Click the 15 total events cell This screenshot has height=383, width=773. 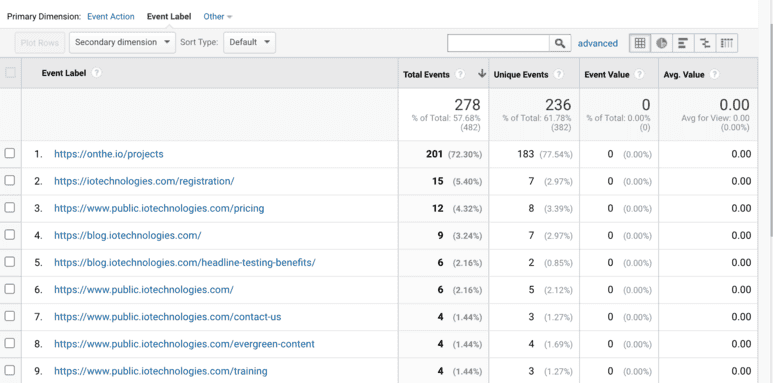(438, 181)
